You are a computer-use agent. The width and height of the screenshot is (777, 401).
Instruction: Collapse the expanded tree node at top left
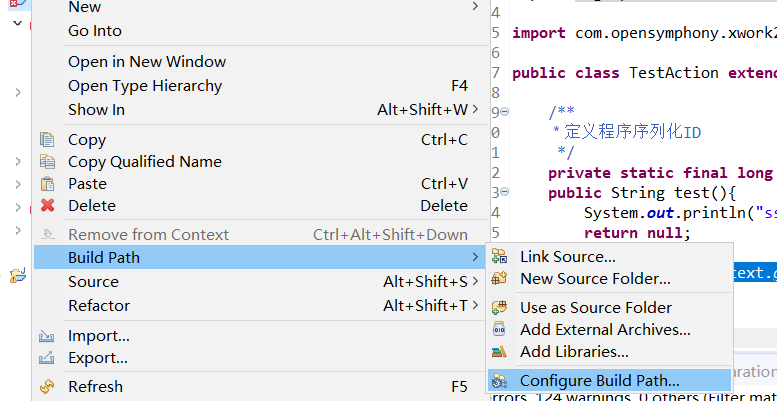point(18,23)
